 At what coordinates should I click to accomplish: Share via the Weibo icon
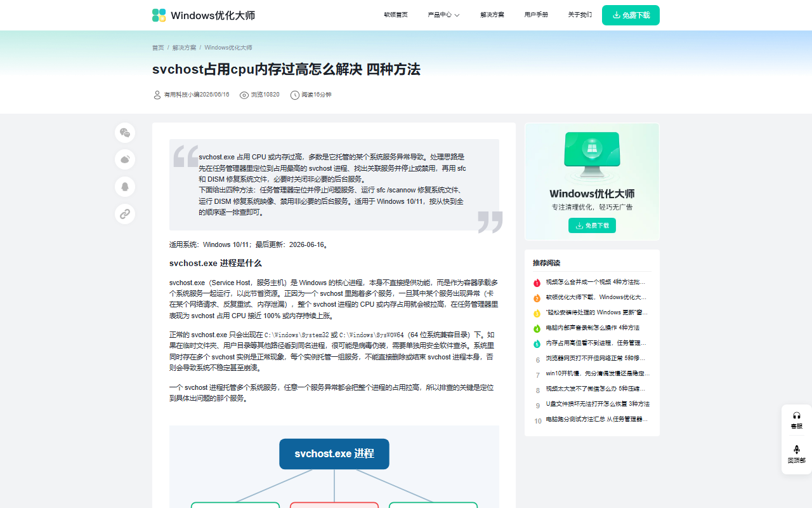(x=125, y=159)
